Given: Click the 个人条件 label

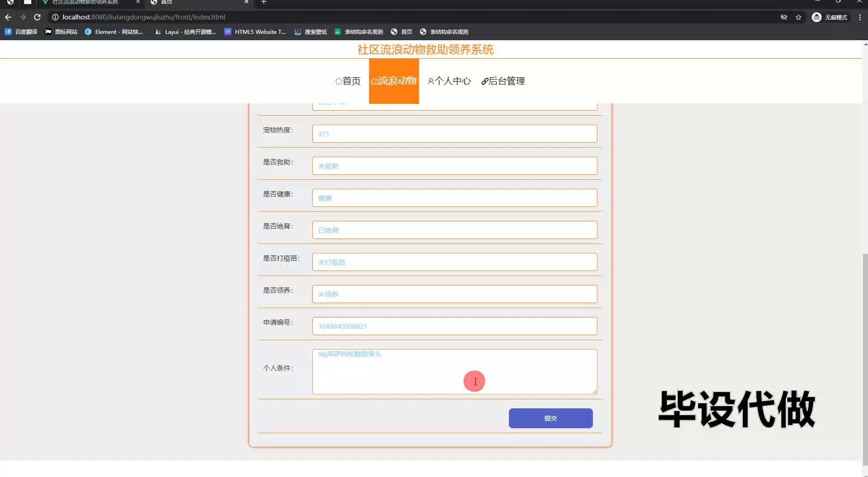Looking at the screenshot, I should coord(278,368).
